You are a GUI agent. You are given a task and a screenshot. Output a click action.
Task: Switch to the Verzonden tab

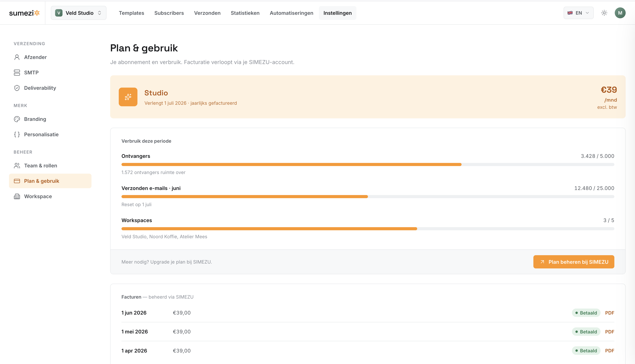(207, 13)
